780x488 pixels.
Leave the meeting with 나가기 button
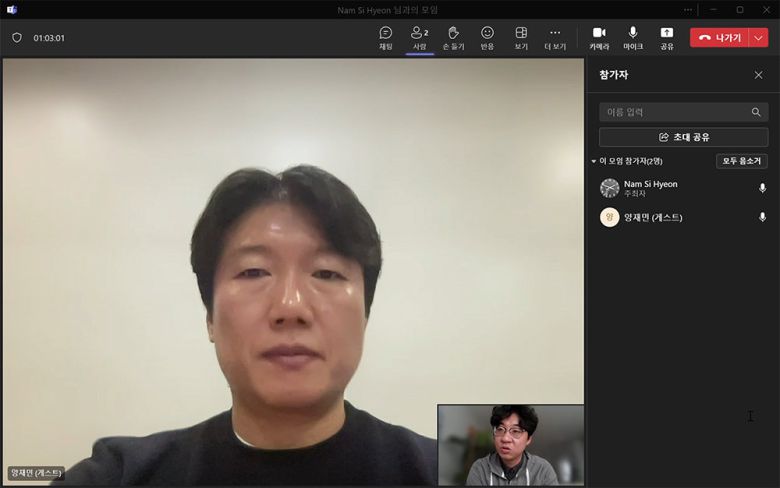pyautogui.click(x=719, y=38)
